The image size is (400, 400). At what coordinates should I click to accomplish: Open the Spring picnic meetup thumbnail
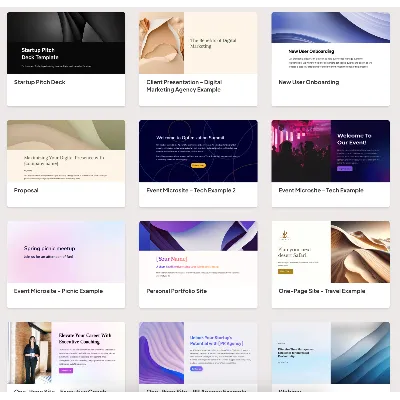click(66, 252)
